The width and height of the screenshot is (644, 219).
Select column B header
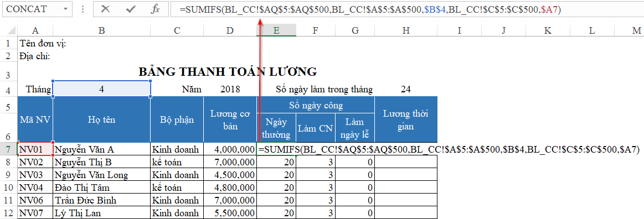(101, 30)
